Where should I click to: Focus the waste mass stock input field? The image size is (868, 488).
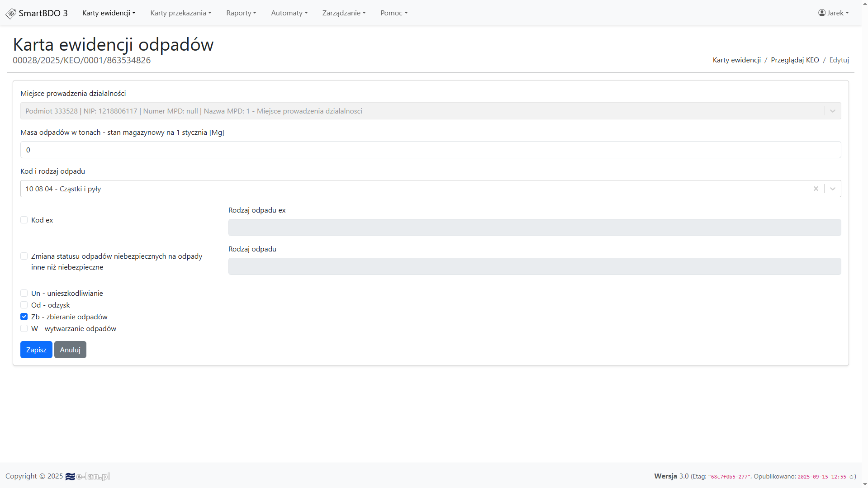point(430,150)
